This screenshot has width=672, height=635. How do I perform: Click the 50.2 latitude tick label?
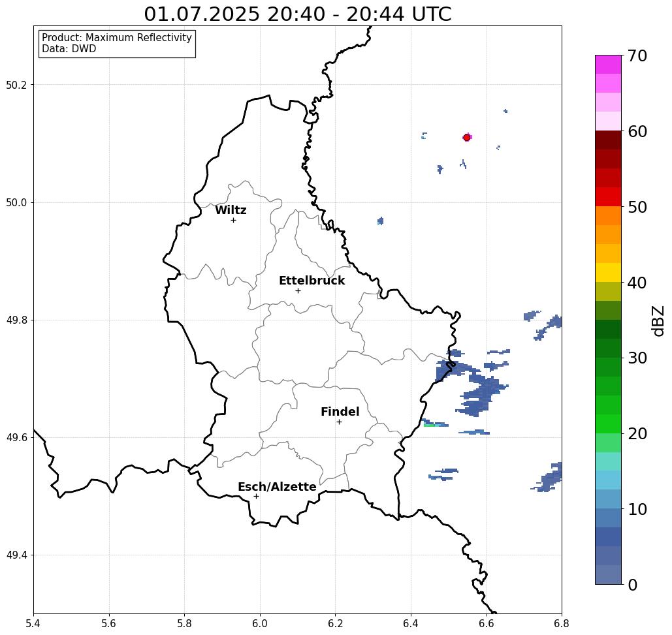[x=16, y=85]
